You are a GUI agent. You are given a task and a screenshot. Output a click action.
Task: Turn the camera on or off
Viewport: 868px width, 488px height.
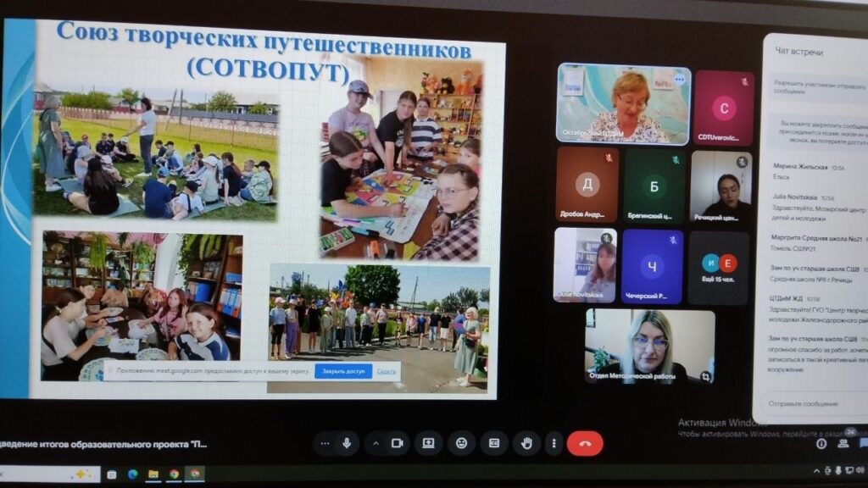click(x=396, y=443)
